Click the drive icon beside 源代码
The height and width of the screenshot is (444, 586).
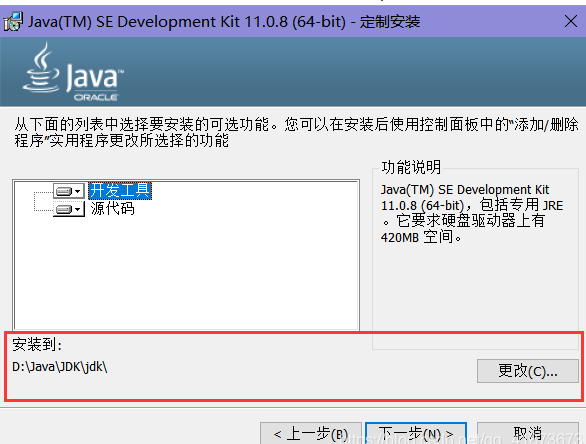64,209
